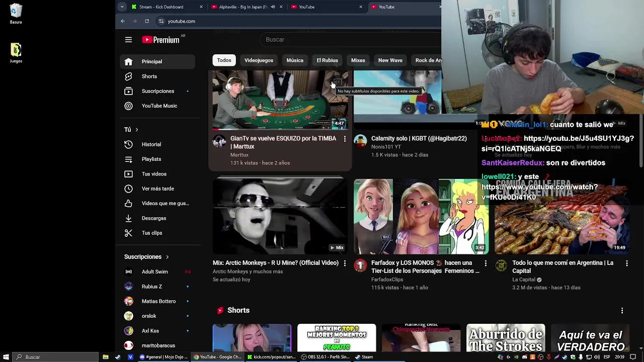Open Historial in the sidebar
The width and height of the screenshot is (644, 362).
tap(157, 144)
